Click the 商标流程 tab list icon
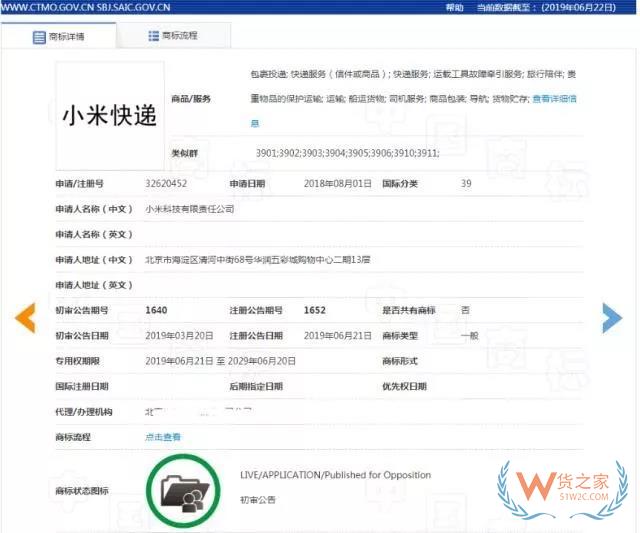The width and height of the screenshot is (640, 533). pos(153,36)
